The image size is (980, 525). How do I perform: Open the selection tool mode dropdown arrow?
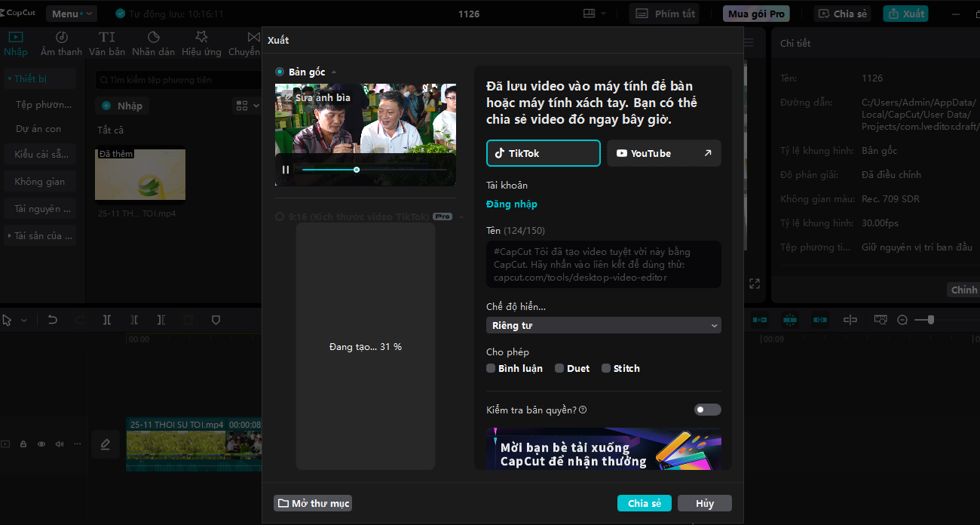(x=24, y=321)
